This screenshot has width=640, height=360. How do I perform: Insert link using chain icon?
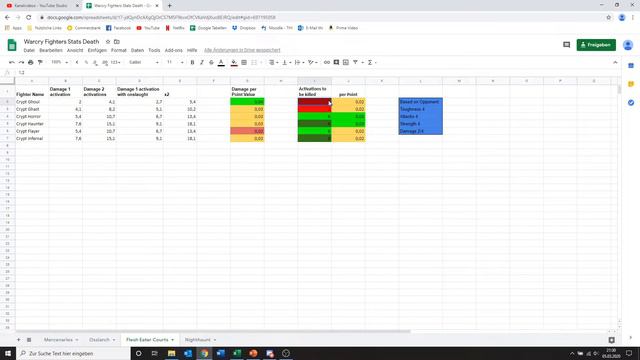point(327,62)
